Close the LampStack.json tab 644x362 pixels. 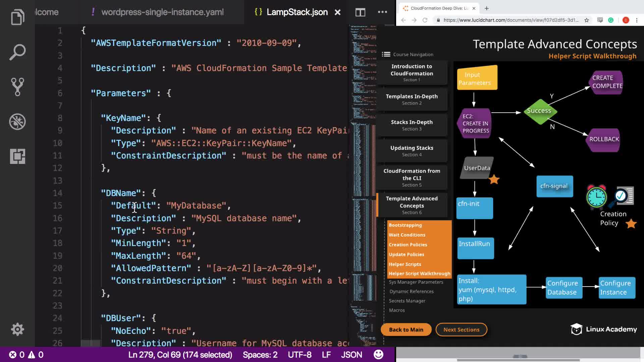337,12
